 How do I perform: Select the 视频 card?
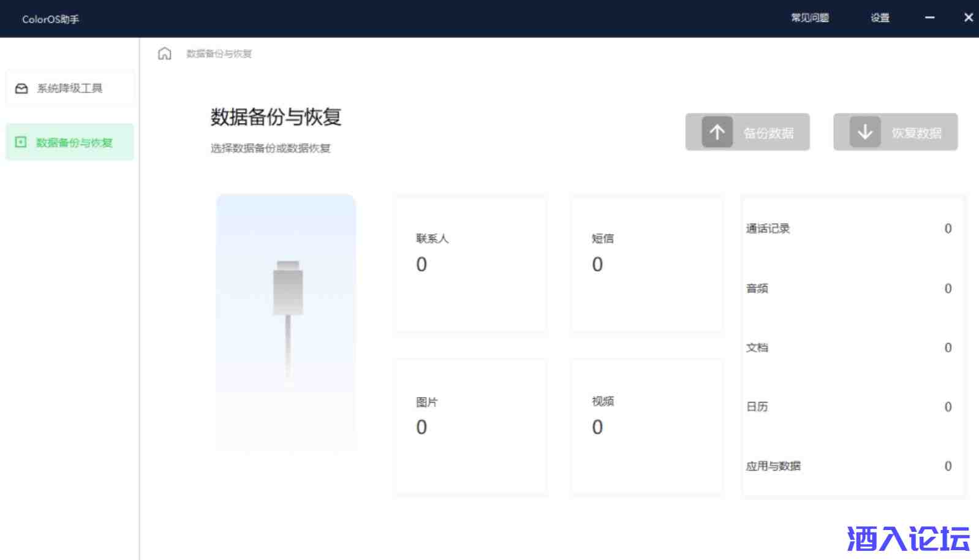click(x=646, y=426)
